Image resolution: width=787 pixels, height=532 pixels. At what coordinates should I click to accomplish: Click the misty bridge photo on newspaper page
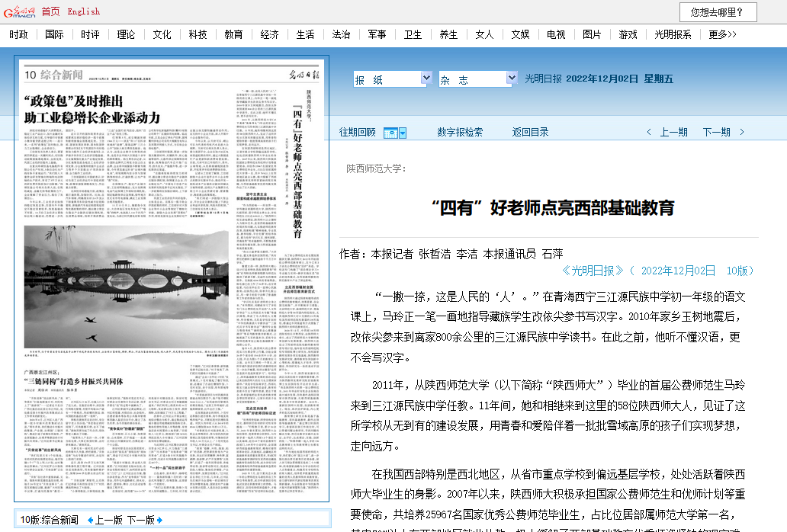(126, 286)
